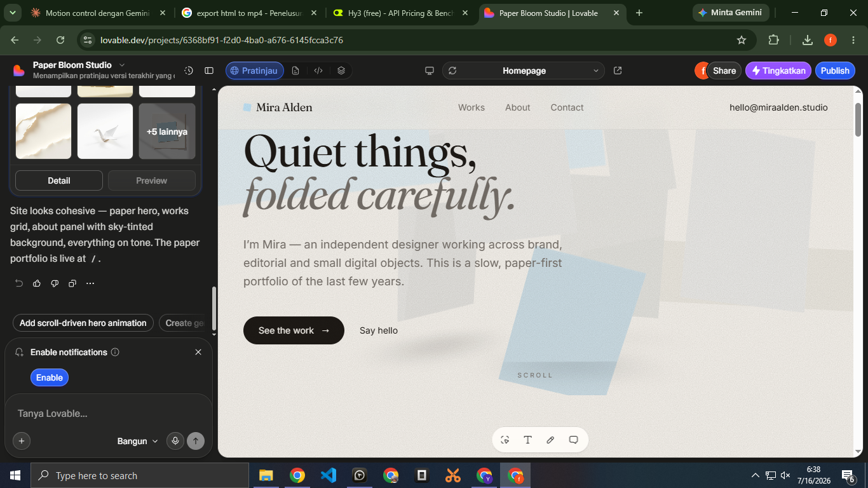
Task: Click the preview page vertical scrollbar
Action: point(858,119)
